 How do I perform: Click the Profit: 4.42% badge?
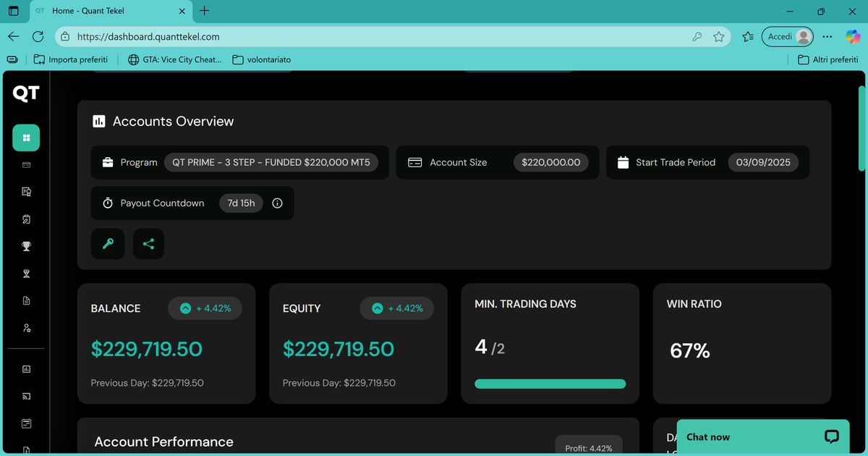pyautogui.click(x=589, y=445)
